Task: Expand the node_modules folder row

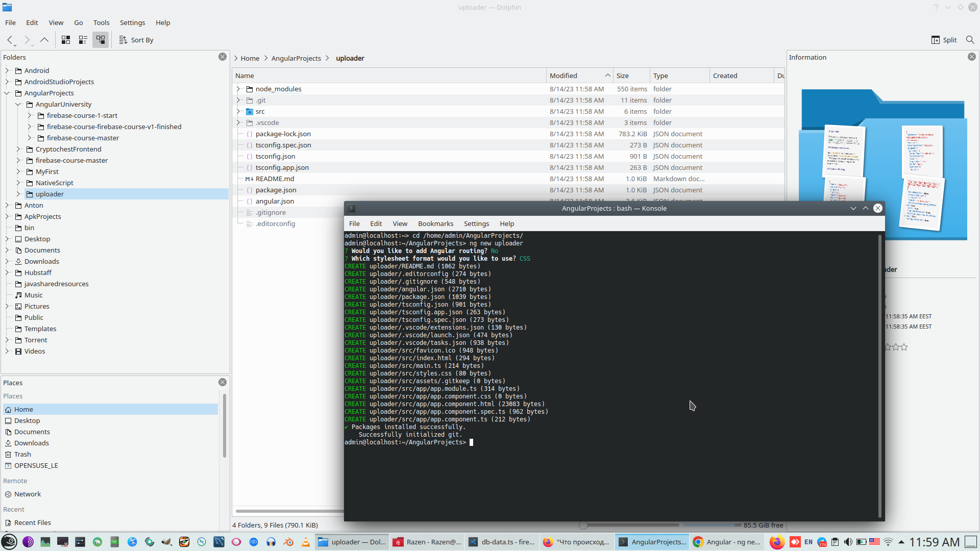Action: [238, 89]
